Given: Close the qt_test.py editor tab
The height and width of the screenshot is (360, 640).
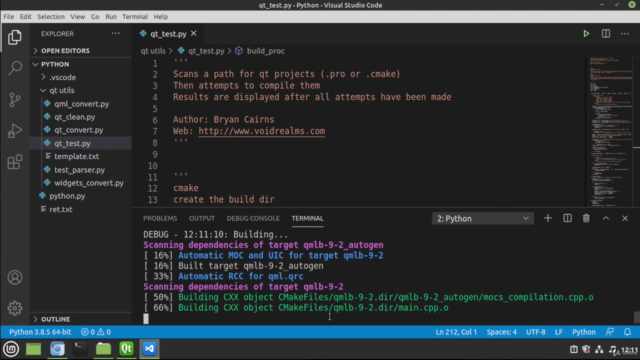Looking at the screenshot, I should 193,33.
